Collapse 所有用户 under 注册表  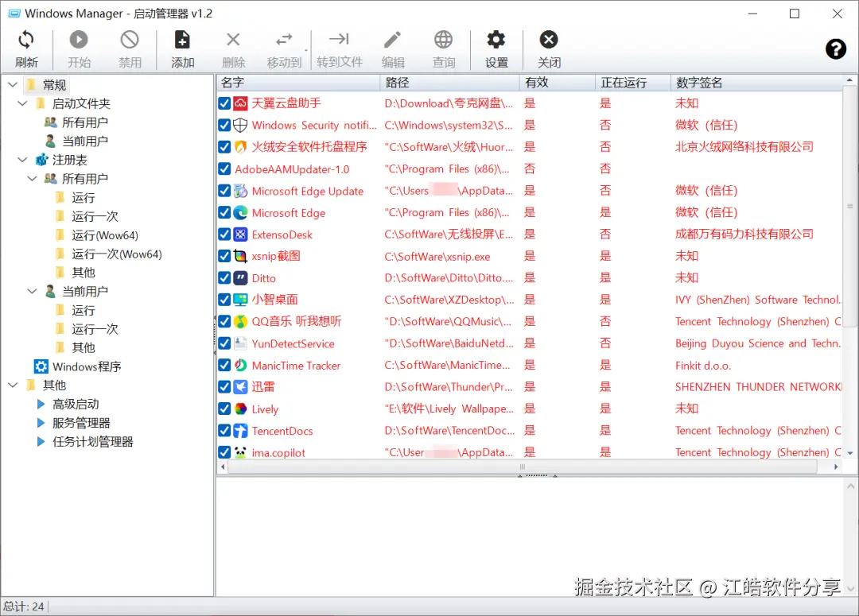click(33, 179)
